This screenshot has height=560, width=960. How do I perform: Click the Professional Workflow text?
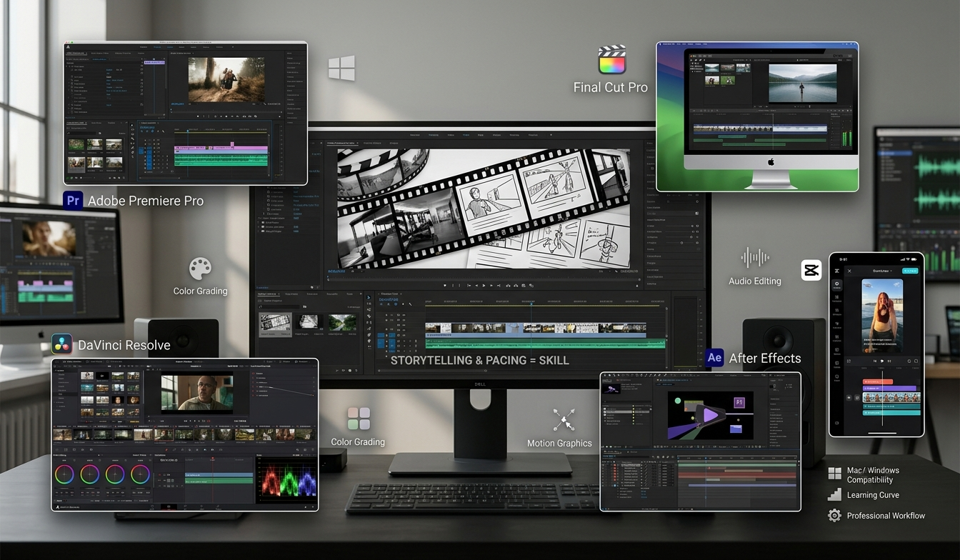point(886,515)
